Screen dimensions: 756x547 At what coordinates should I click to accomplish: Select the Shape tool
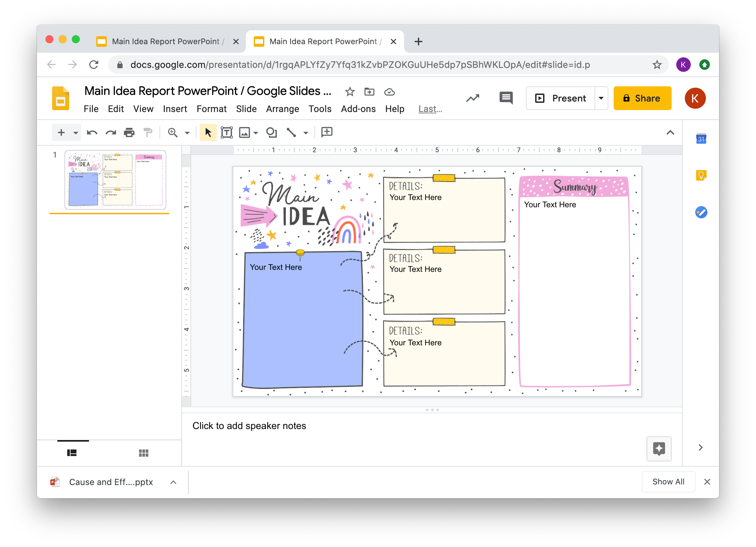(x=272, y=132)
